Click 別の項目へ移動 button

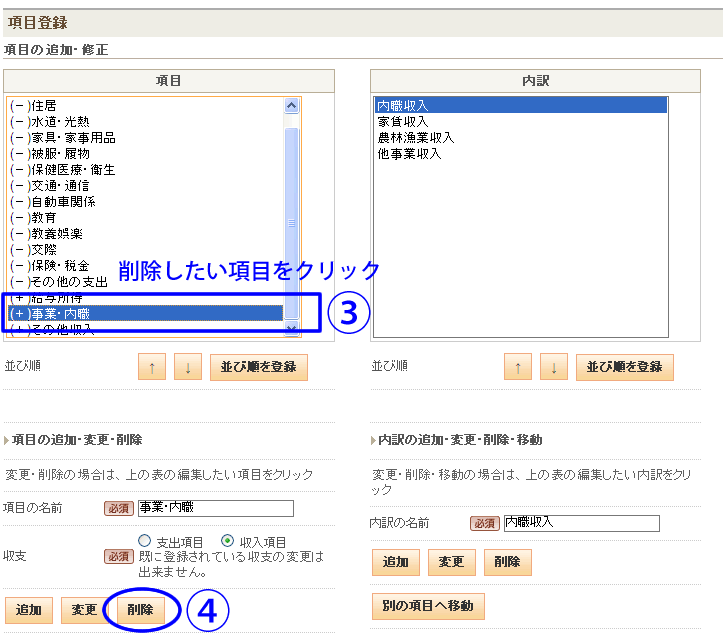coord(428,606)
